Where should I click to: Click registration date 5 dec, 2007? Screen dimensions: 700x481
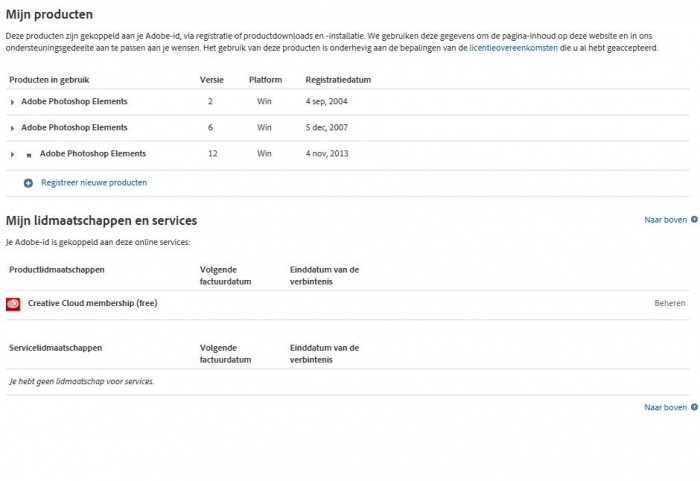(x=326, y=127)
